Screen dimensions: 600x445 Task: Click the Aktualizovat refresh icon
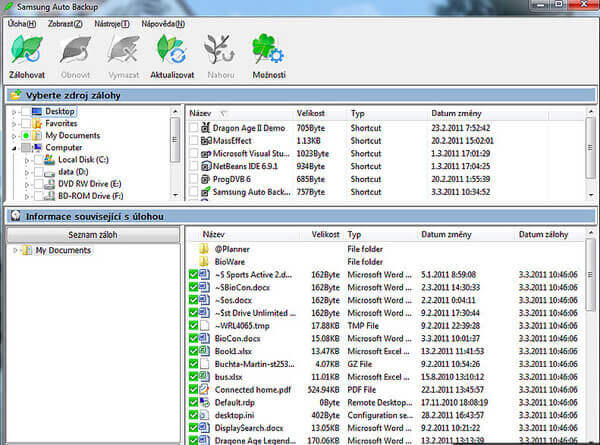coord(172,49)
